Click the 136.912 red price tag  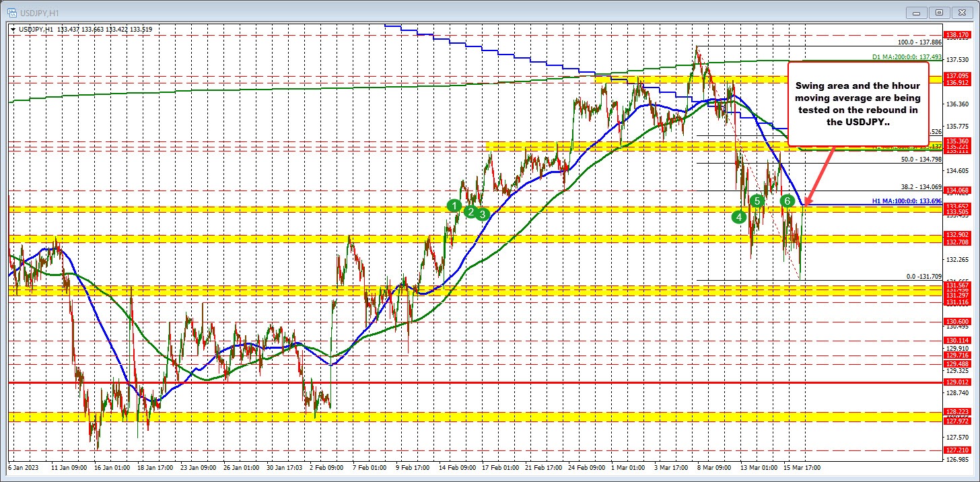(x=957, y=82)
